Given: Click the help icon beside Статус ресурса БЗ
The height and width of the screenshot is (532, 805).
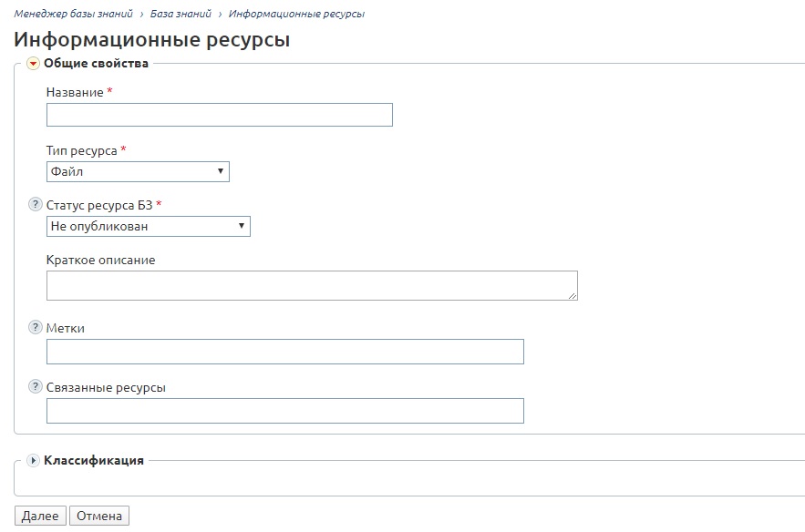Looking at the screenshot, I should pyautogui.click(x=35, y=204).
